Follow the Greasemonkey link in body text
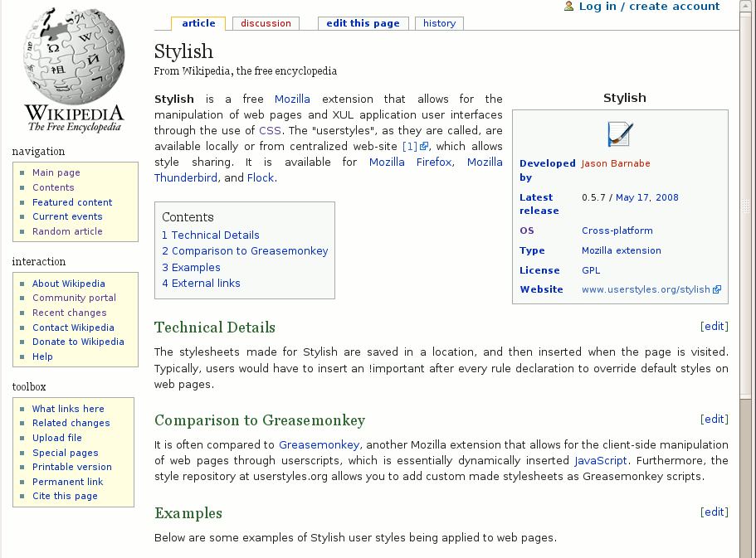 [319, 444]
